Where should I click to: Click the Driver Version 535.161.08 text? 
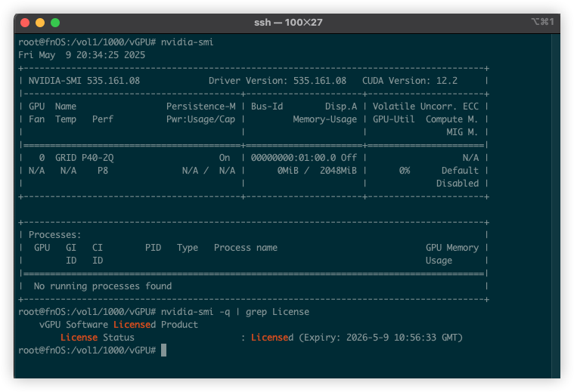click(278, 81)
